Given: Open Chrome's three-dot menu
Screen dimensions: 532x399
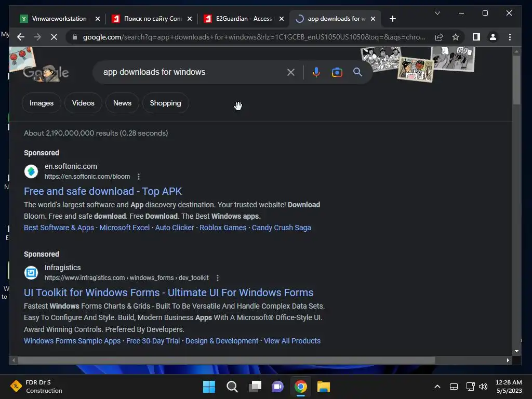Looking at the screenshot, I should coord(510,37).
